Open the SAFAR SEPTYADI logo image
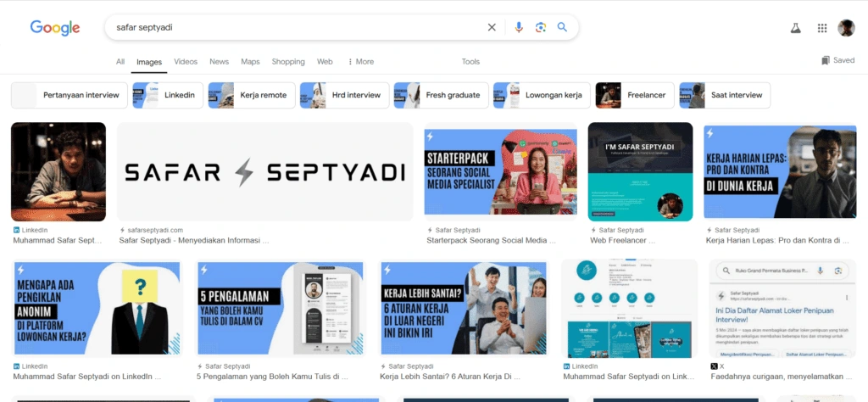868x402 pixels. click(264, 171)
